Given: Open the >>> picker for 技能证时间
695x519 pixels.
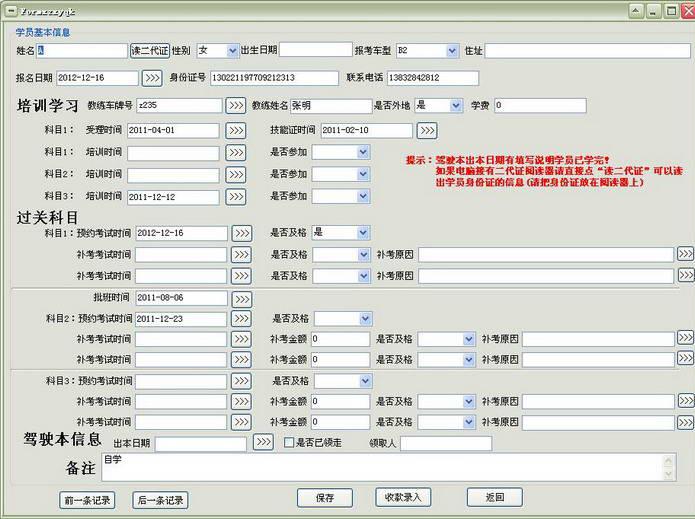Looking at the screenshot, I should [x=427, y=130].
